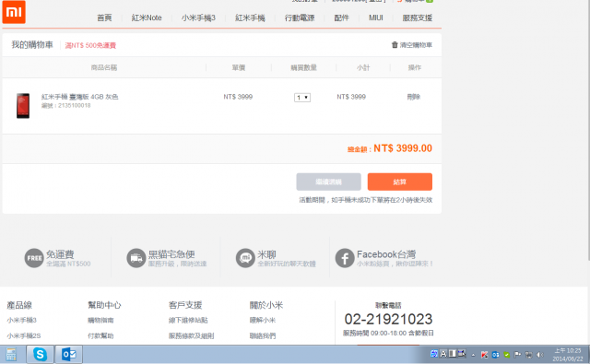
Task: Click footer link 瞭解小米
Action: 262,320
